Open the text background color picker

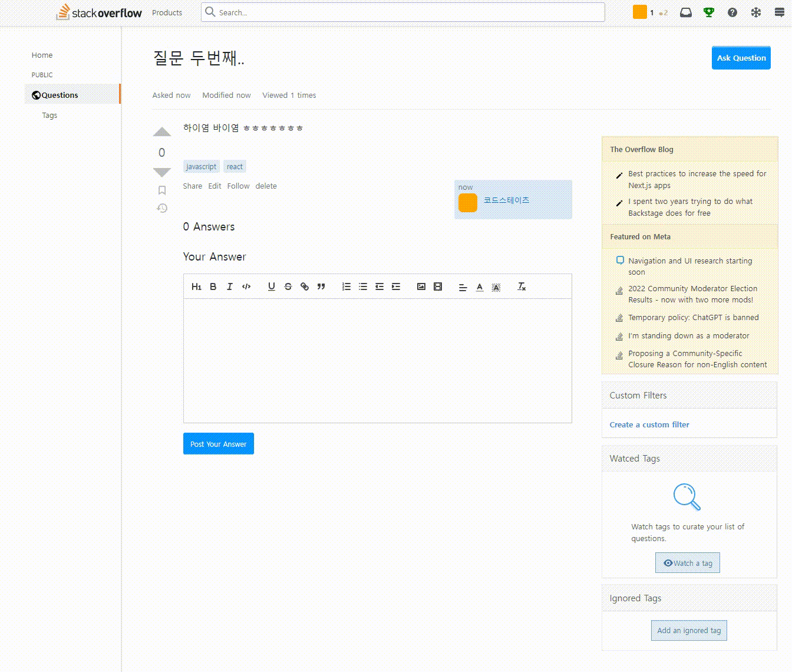click(x=496, y=287)
